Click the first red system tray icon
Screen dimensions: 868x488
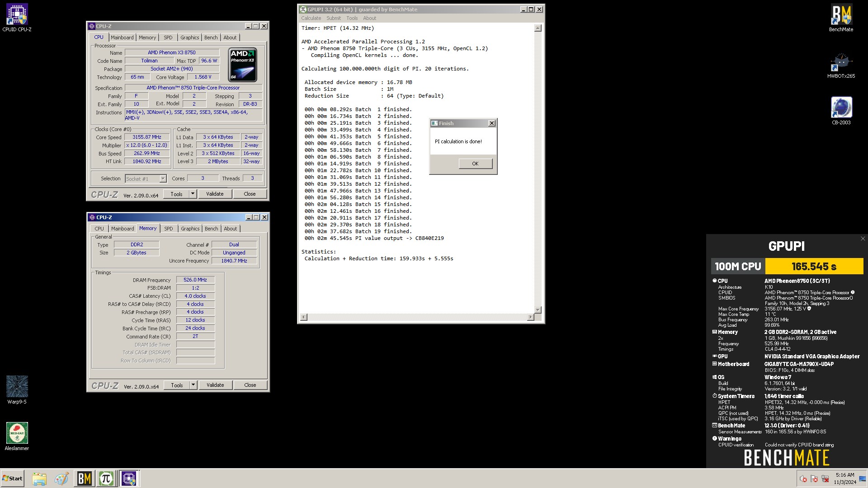coord(803,479)
